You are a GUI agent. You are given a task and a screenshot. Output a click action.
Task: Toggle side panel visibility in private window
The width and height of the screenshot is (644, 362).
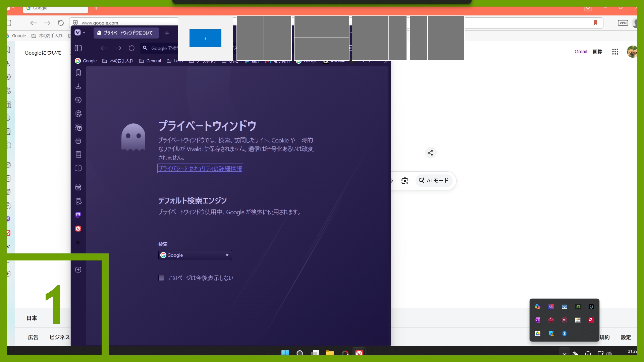point(78,48)
